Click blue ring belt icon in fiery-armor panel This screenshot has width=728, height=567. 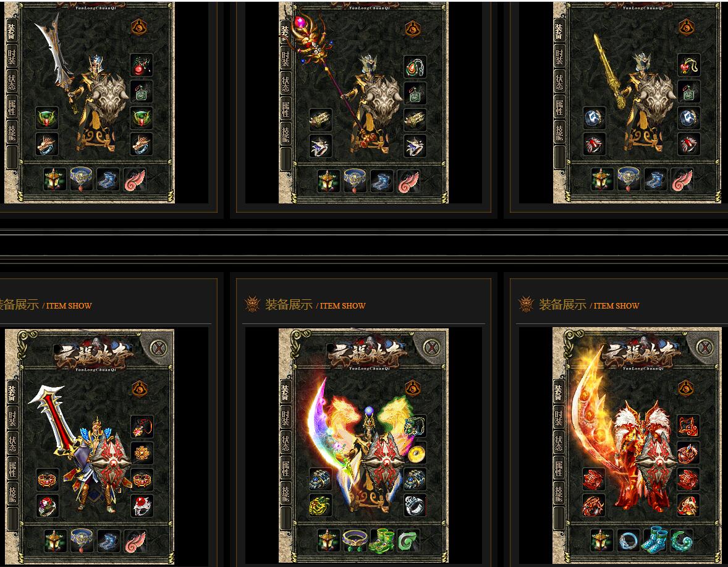[x=629, y=541]
